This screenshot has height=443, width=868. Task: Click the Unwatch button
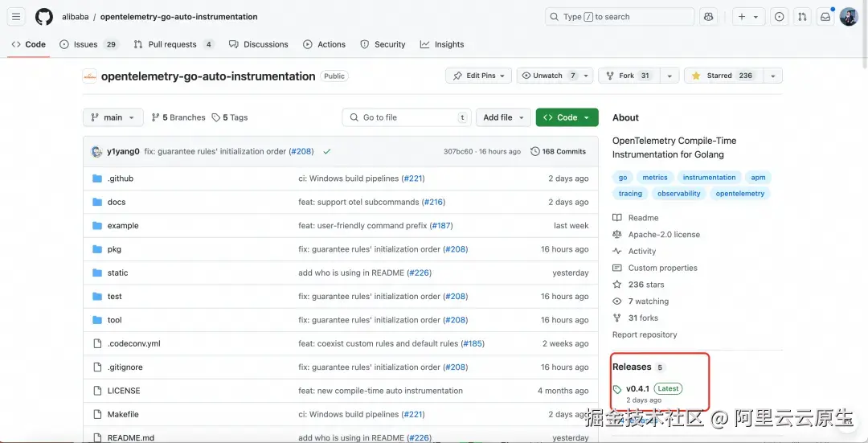click(549, 76)
